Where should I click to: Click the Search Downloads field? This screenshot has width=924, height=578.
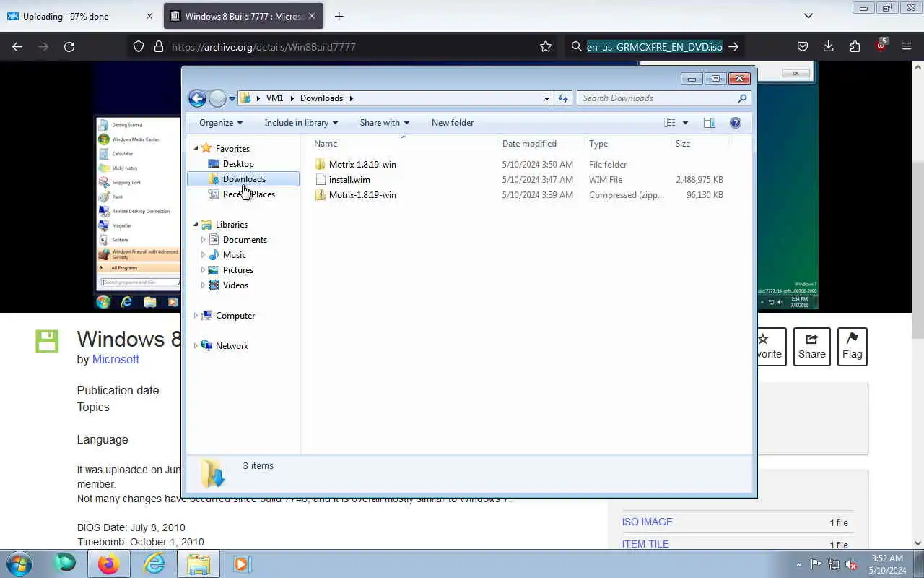point(663,98)
